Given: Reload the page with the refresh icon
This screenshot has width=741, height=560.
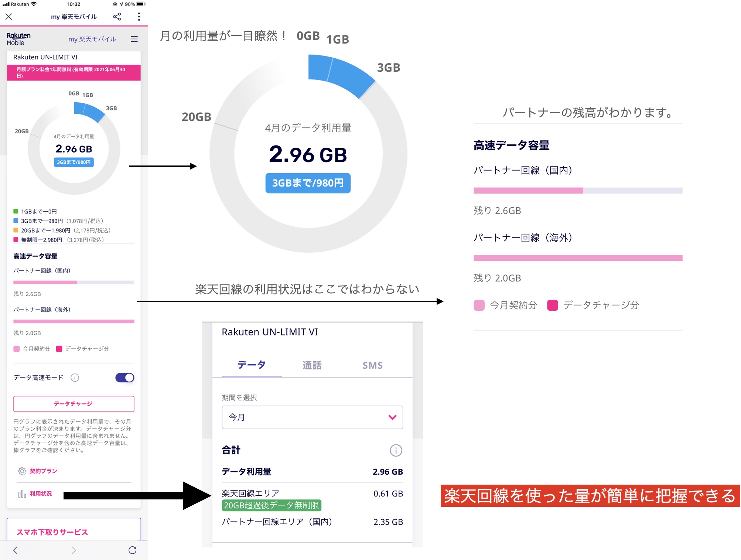Looking at the screenshot, I should coord(133,550).
